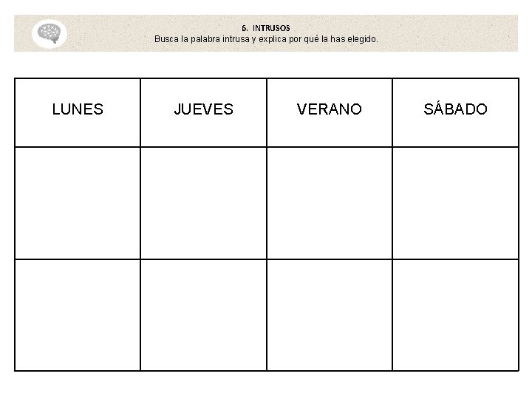532x399 pixels.
Task: Click the word "elegido" ending the instructions
Action: (x=362, y=38)
